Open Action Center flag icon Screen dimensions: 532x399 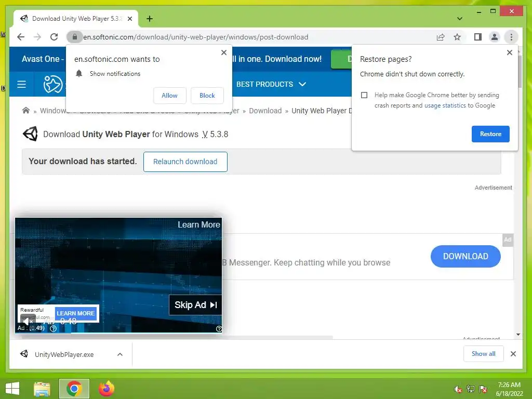483,389
